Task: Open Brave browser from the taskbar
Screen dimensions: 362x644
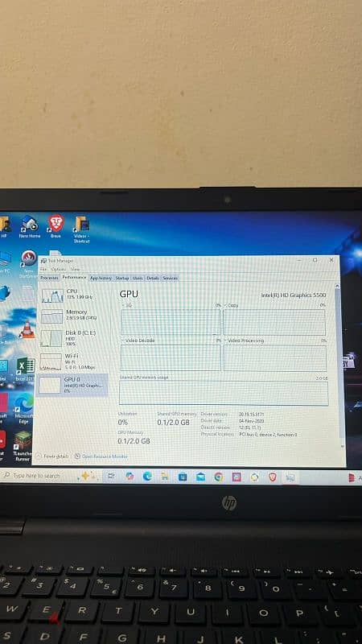Action: (x=273, y=477)
